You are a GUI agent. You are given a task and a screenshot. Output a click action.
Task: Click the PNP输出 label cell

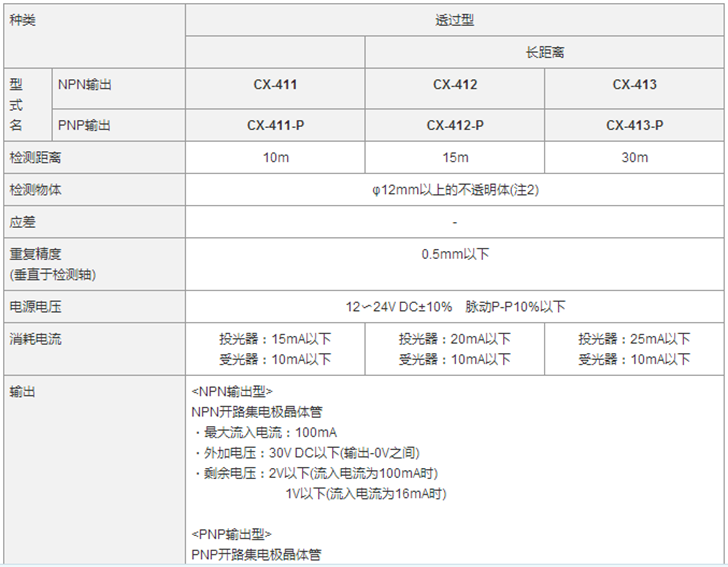pyautogui.click(x=119, y=125)
